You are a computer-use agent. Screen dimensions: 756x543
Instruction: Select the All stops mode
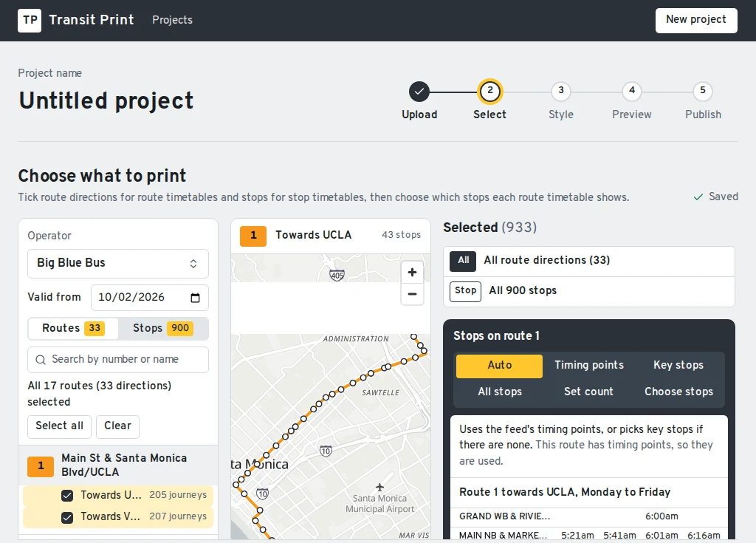(x=500, y=392)
